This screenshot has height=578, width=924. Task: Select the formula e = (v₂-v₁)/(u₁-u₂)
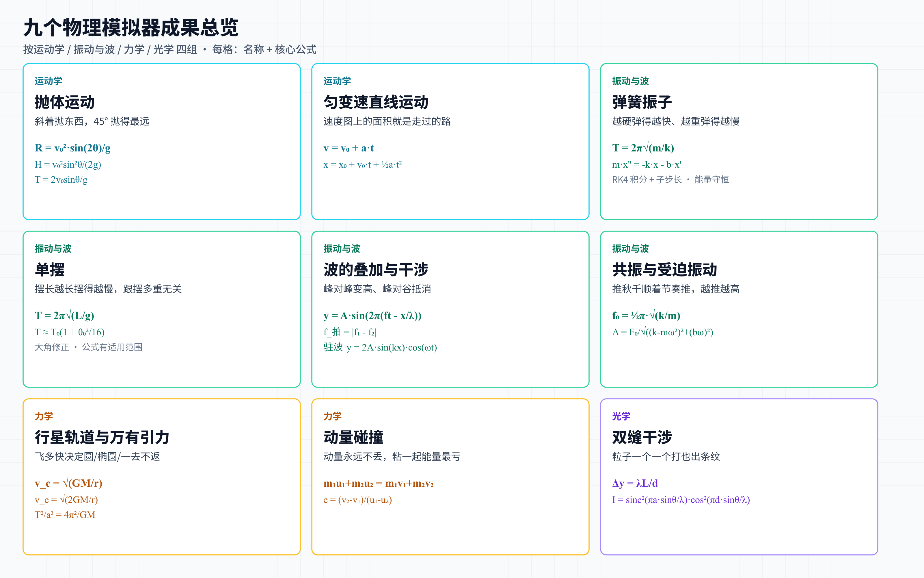tap(358, 500)
